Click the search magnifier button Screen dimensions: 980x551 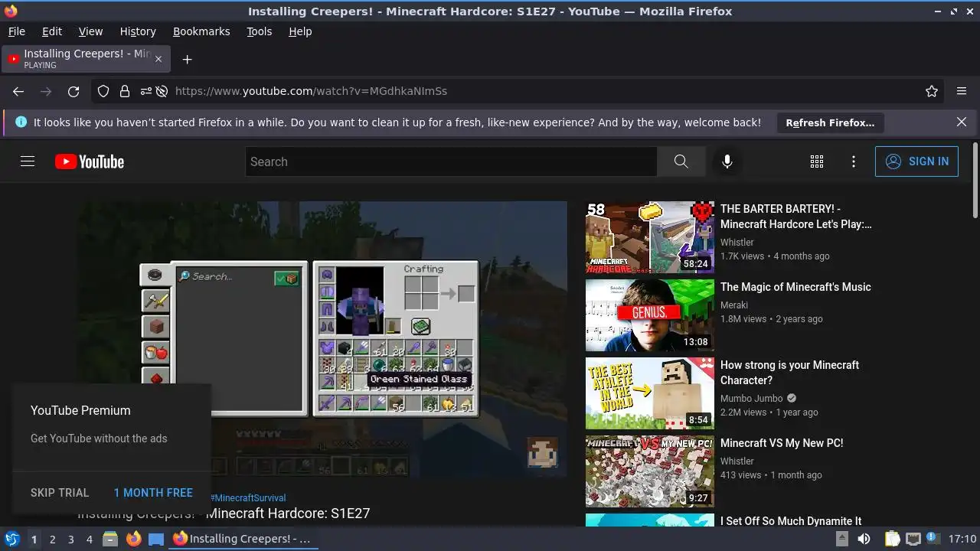(x=681, y=161)
